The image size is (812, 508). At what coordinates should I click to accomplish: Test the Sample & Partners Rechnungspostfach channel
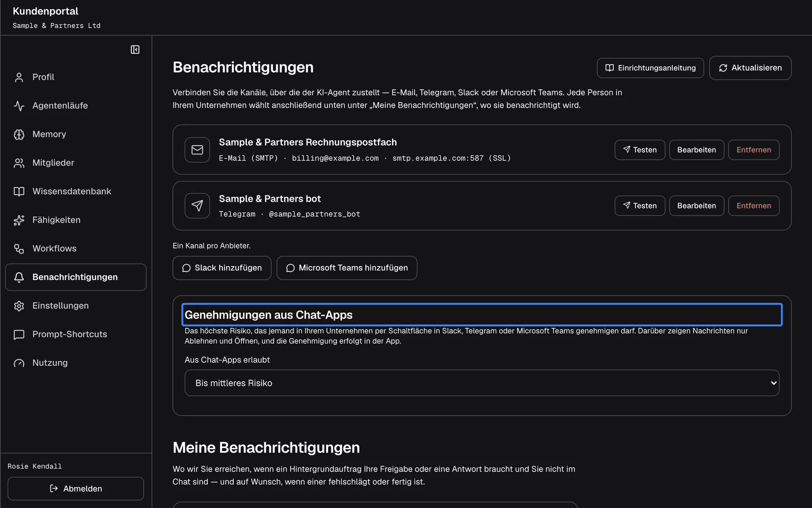point(640,150)
